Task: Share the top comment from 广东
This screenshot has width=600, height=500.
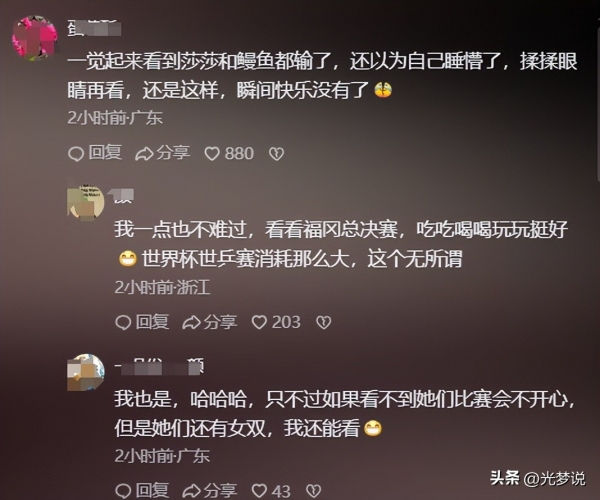Action: [163, 153]
